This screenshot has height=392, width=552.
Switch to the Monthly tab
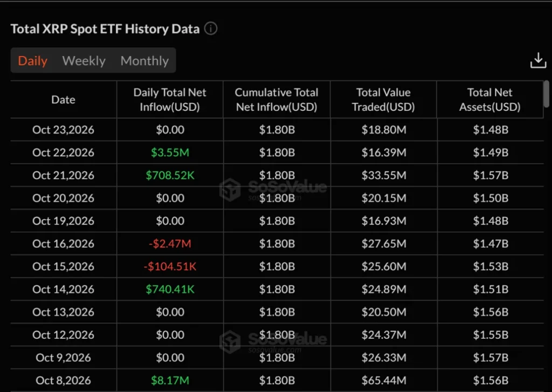[x=144, y=61]
